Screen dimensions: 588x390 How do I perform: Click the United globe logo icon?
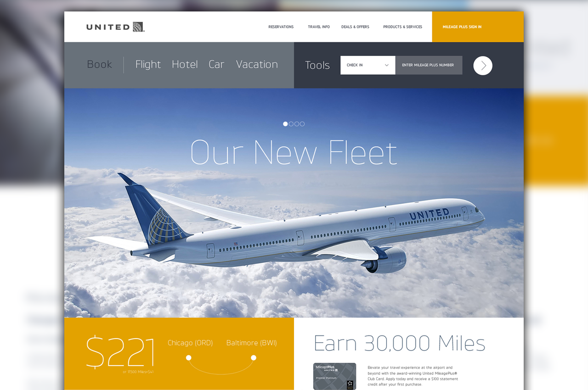(139, 27)
